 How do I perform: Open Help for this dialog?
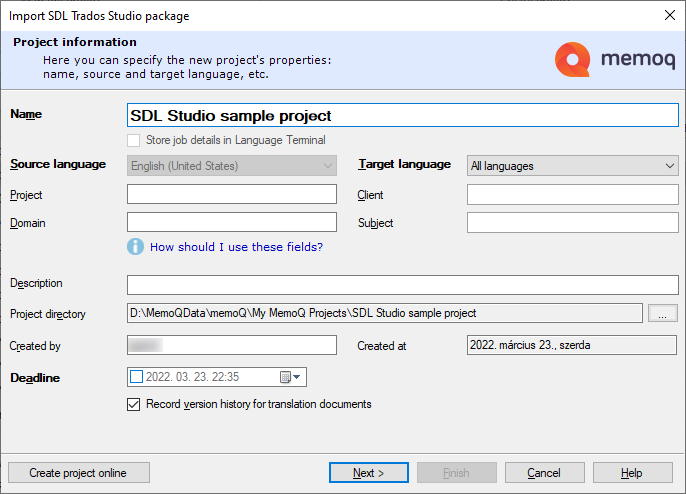point(632,473)
